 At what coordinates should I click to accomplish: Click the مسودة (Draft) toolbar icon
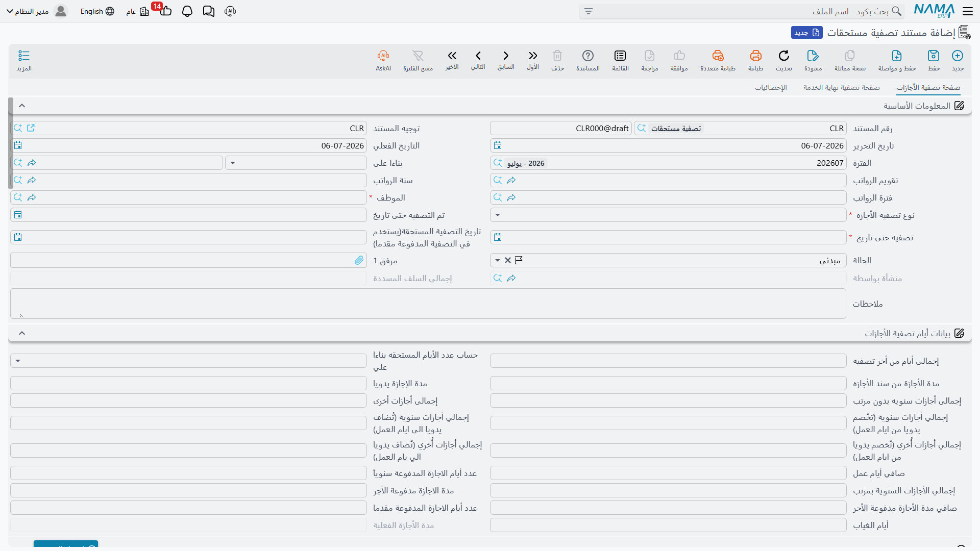click(x=813, y=56)
